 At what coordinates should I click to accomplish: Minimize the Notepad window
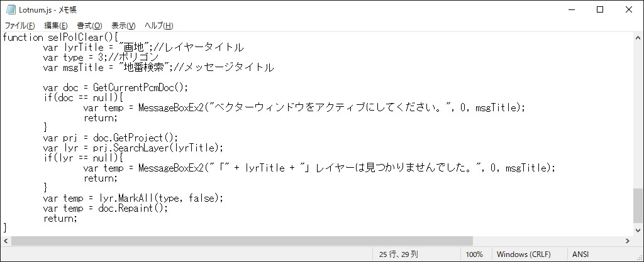pyautogui.click(x=571, y=10)
